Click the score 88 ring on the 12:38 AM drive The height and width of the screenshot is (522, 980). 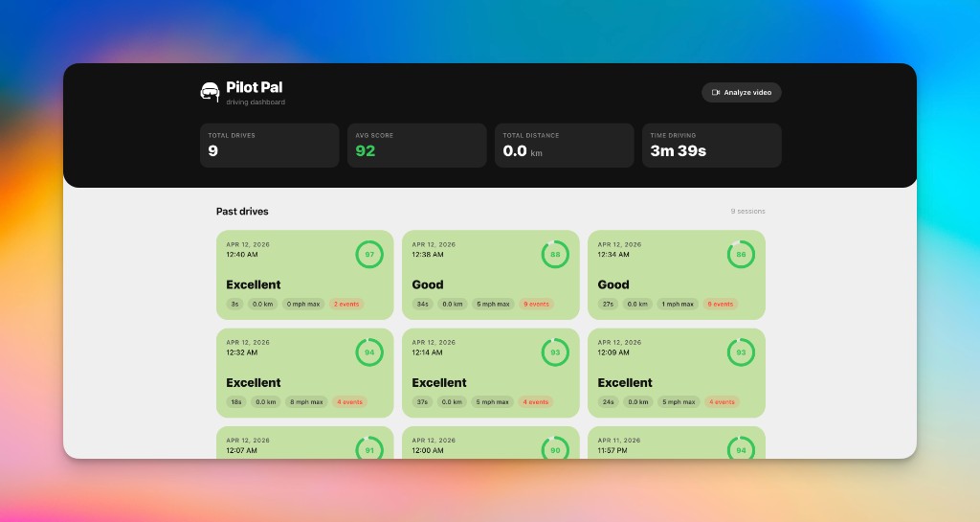[x=555, y=255]
